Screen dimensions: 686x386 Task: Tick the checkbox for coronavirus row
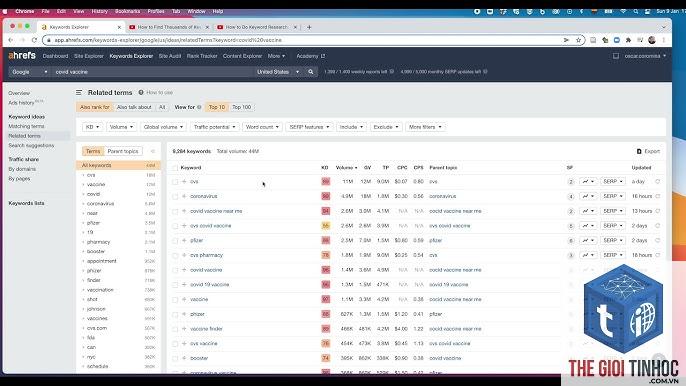click(175, 197)
